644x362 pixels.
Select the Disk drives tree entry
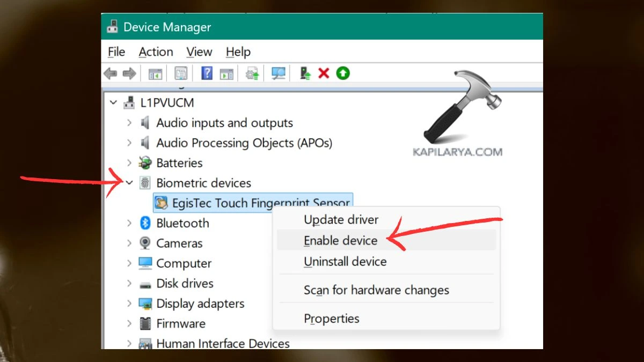click(x=185, y=284)
